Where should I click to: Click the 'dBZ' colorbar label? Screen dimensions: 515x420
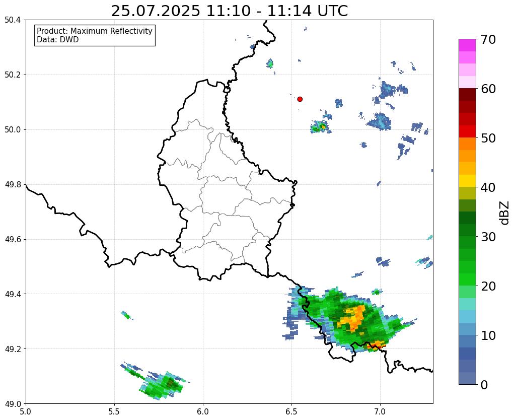(504, 213)
